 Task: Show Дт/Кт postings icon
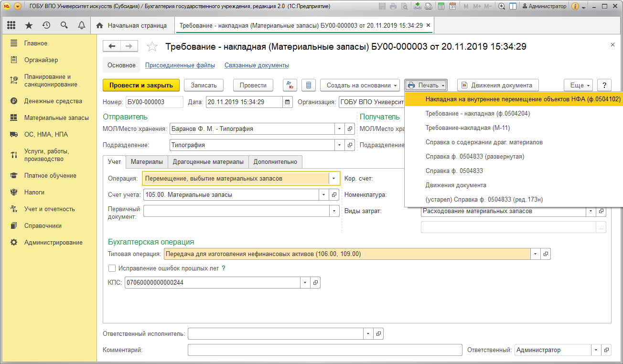290,85
